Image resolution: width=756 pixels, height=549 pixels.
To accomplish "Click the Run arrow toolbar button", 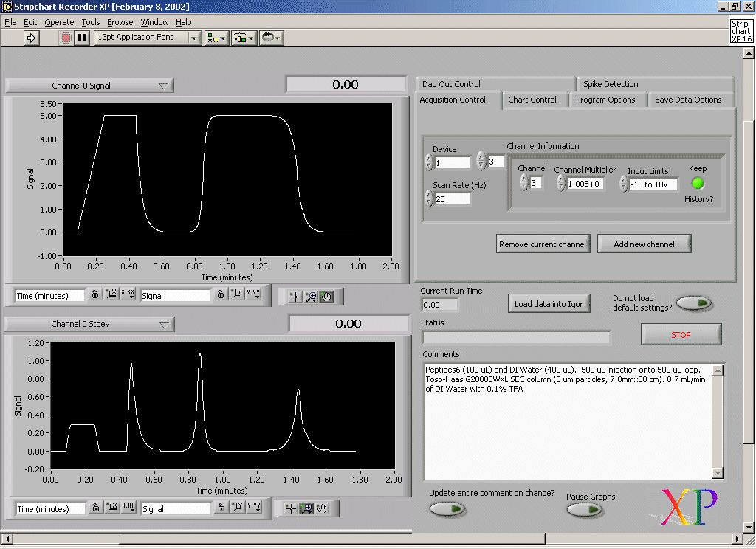I will 31,38.
